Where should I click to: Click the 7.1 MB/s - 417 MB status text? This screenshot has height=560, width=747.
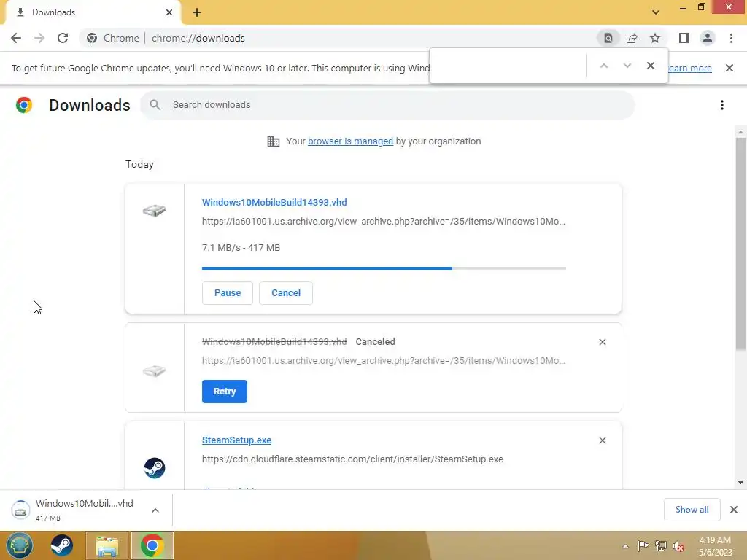(x=241, y=248)
